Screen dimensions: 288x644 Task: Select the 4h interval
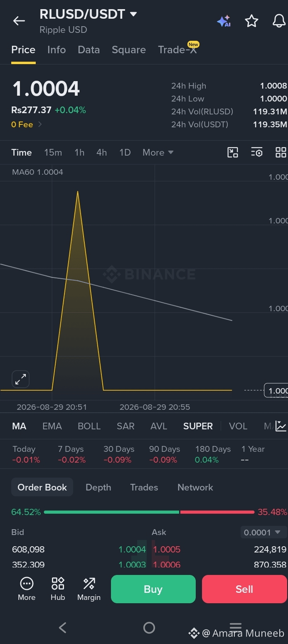tap(101, 152)
